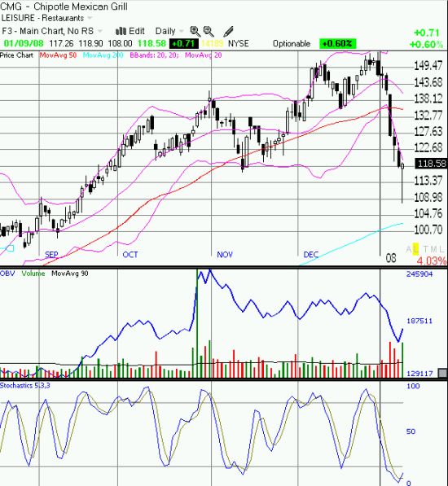Click the black +0.71 change box
This screenshot has height=486, width=448.
click(x=183, y=43)
